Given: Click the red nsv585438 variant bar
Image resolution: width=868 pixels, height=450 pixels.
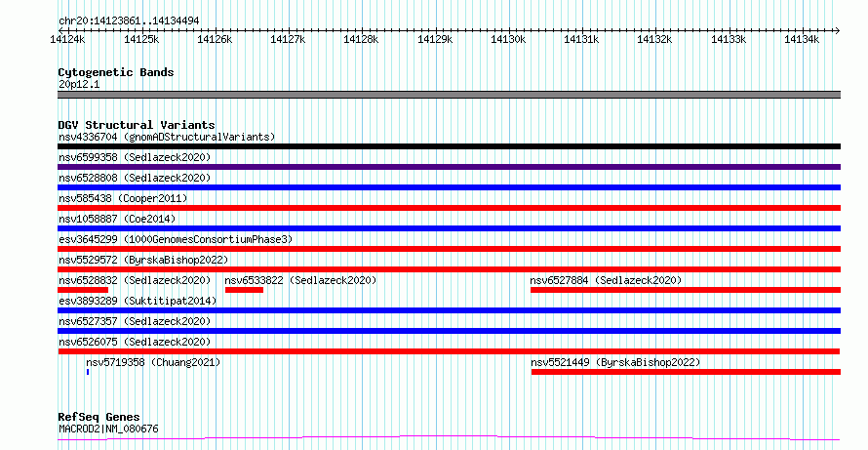Looking at the screenshot, I should pyautogui.click(x=449, y=208).
